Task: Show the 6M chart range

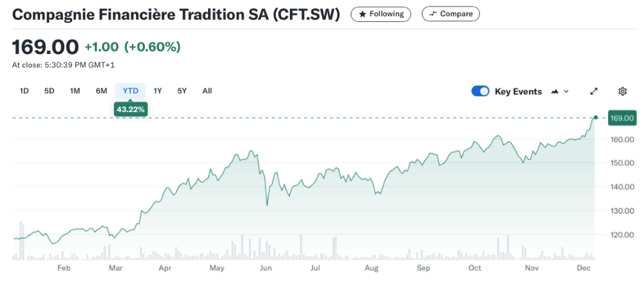Action: pos(101,91)
